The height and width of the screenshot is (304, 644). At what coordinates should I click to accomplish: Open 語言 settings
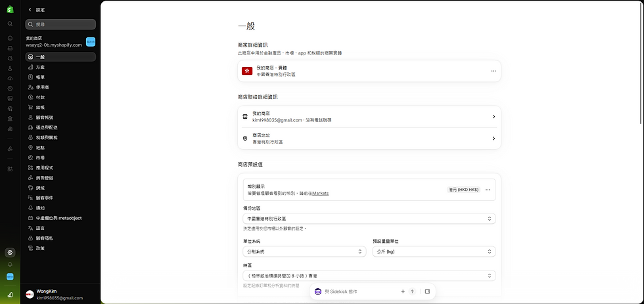point(60,228)
